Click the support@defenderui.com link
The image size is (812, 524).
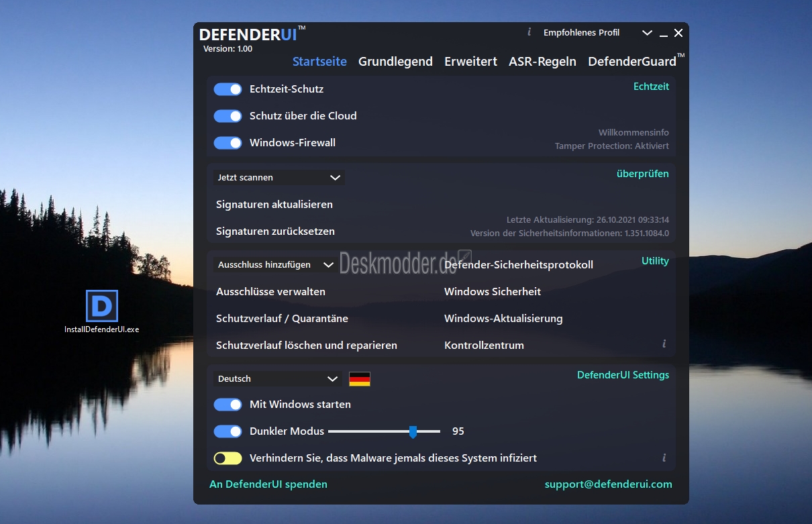pos(608,484)
